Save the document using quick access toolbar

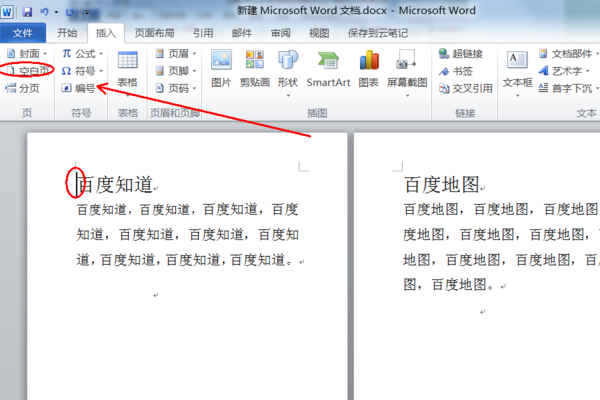(x=27, y=12)
